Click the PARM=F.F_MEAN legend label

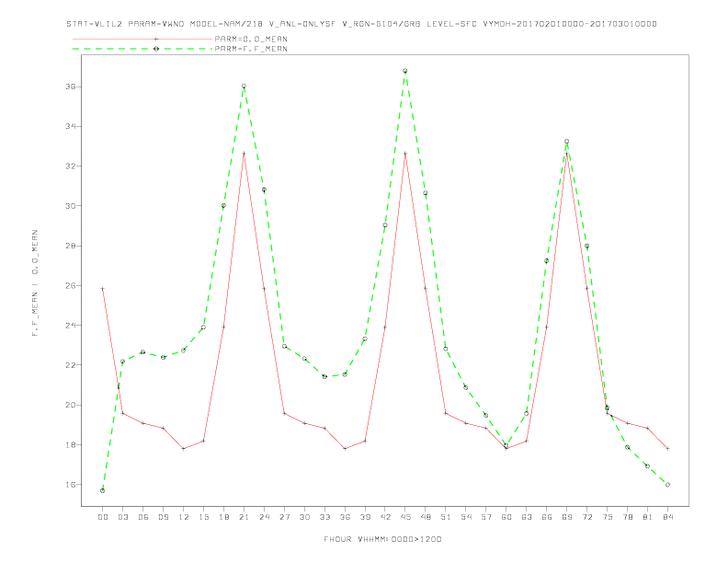[x=251, y=49]
